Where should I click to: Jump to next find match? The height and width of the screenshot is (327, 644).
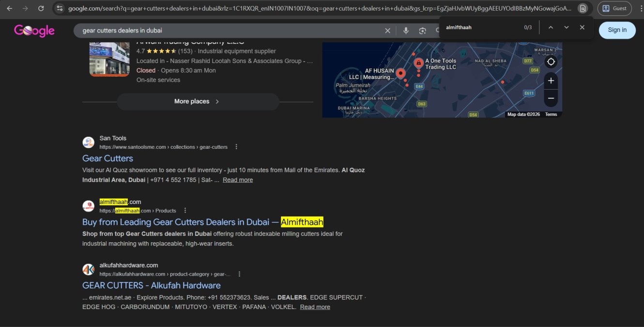(566, 28)
